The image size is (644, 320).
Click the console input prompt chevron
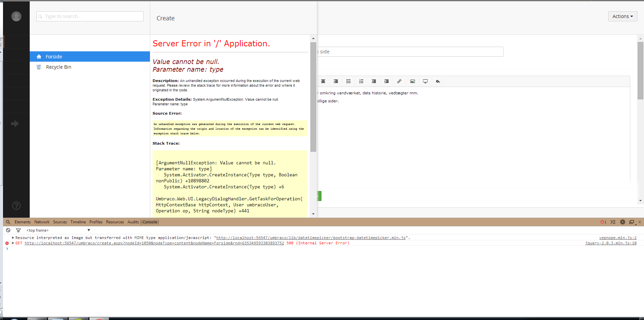tap(7, 249)
